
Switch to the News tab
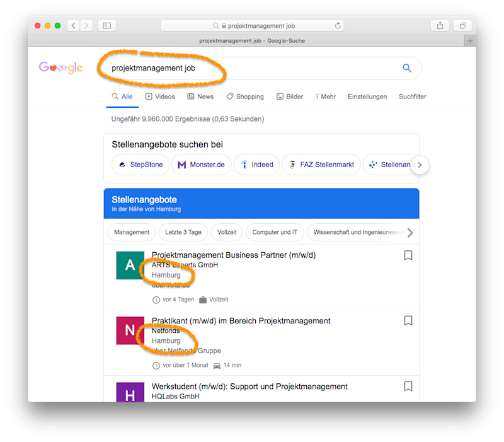click(x=200, y=96)
